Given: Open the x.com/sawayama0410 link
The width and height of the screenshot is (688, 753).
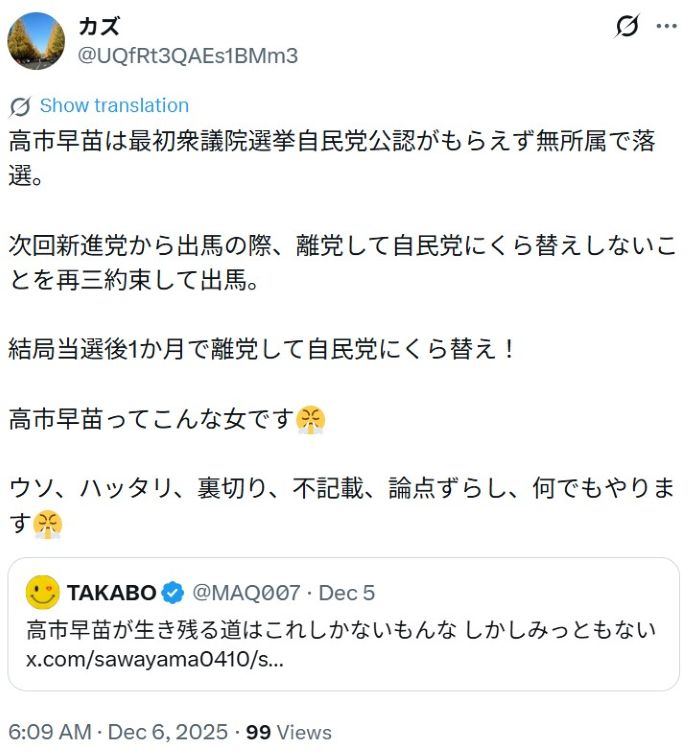Looking at the screenshot, I should click(x=154, y=660).
